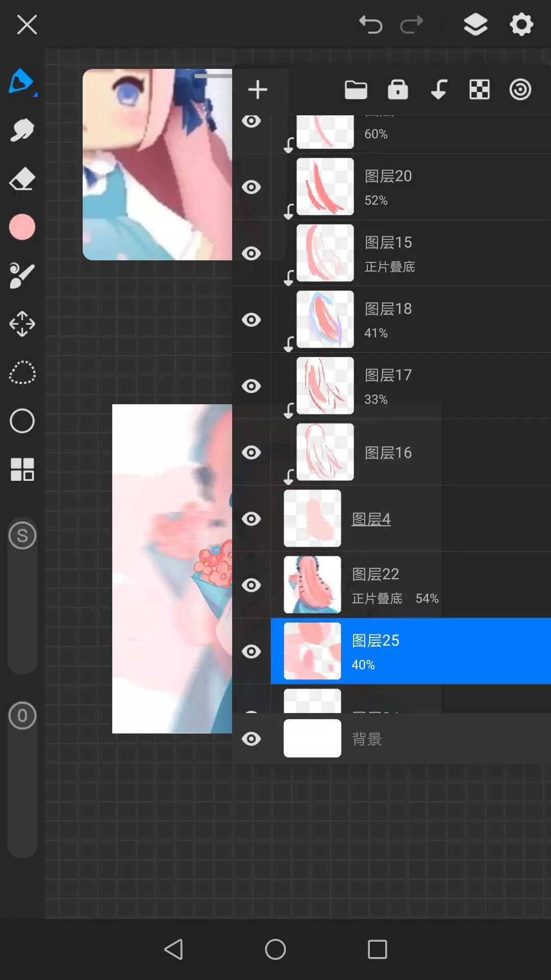Image resolution: width=551 pixels, height=980 pixels.
Task: Tap thumbnail of layer 图层4
Action: (x=312, y=519)
